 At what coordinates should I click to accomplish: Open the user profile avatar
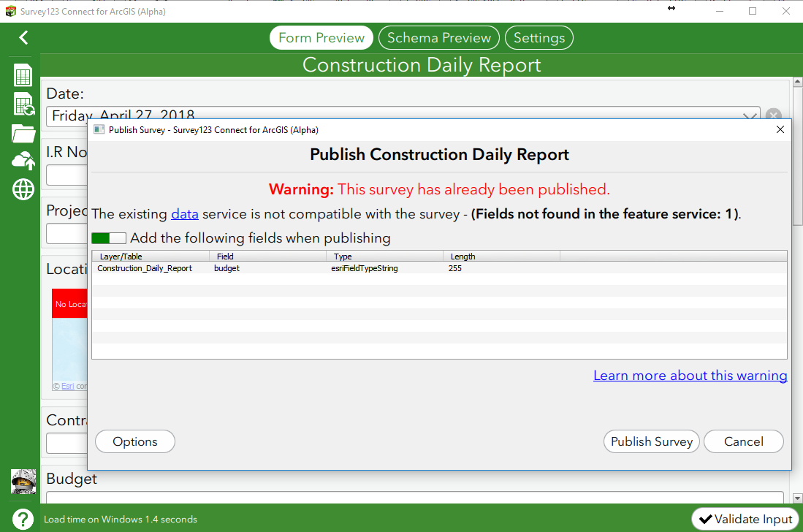[x=23, y=482]
